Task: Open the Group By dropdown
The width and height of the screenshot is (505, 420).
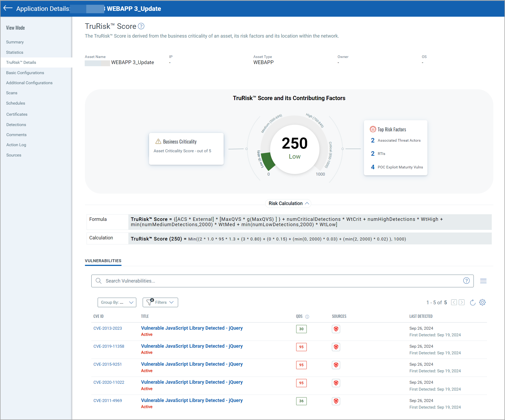Action: click(x=117, y=302)
